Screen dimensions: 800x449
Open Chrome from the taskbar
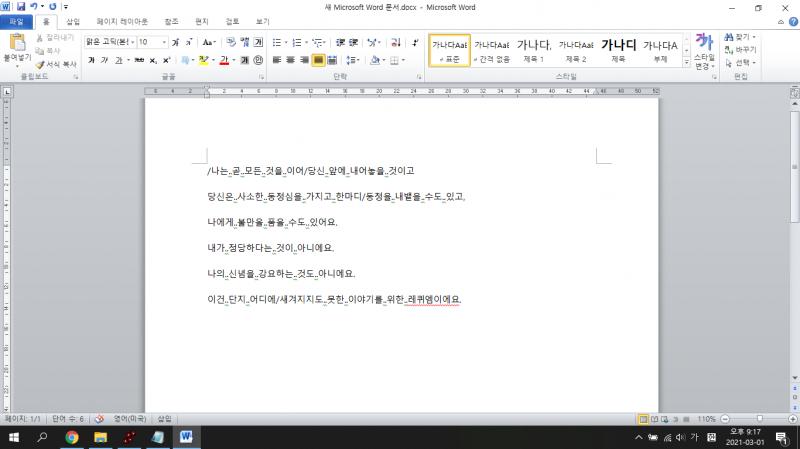click(x=72, y=437)
